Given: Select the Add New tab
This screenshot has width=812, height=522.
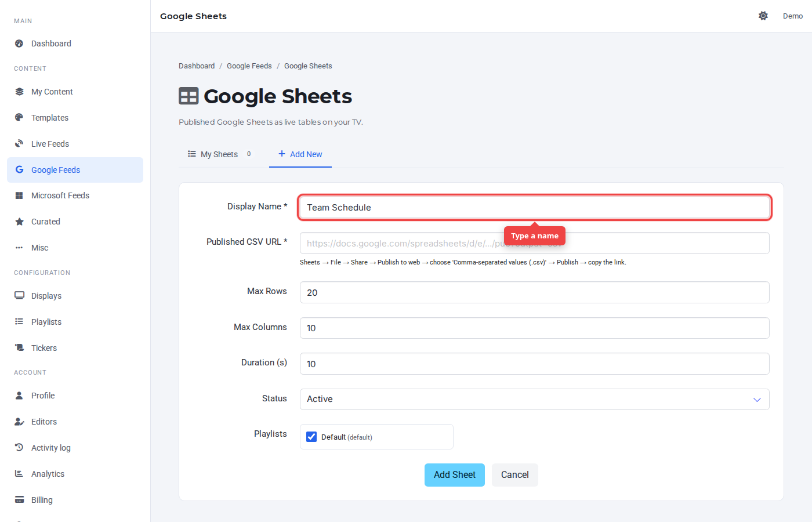Looking at the screenshot, I should (x=300, y=154).
